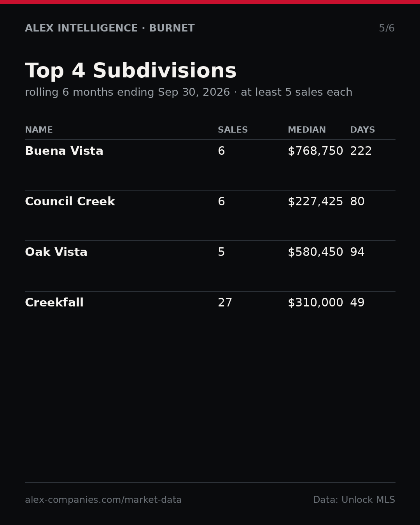Click the Top 4 Subdivisions title
420x525 pixels.
tap(131, 71)
